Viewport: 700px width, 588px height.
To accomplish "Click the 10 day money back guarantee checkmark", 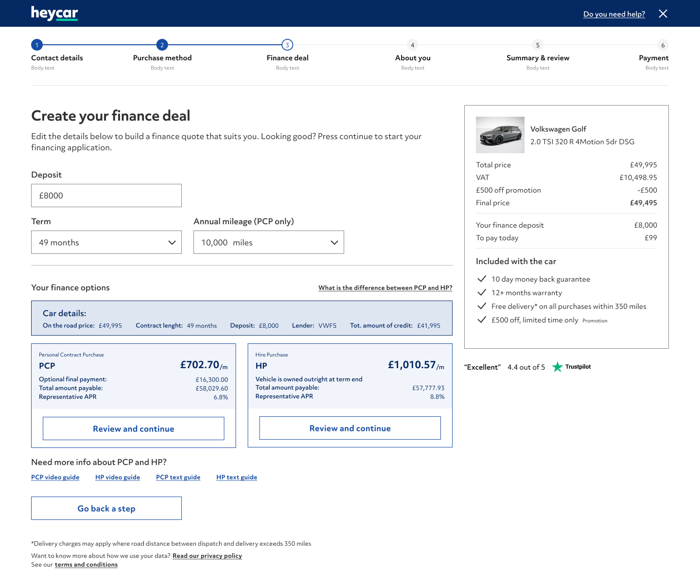I will coord(482,279).
